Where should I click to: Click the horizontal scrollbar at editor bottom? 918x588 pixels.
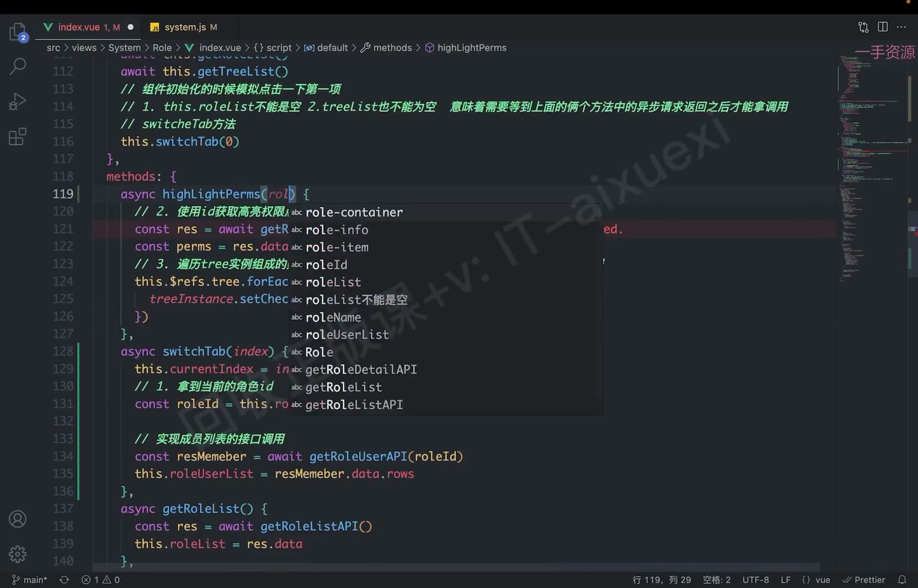click(x=456, y=567)
